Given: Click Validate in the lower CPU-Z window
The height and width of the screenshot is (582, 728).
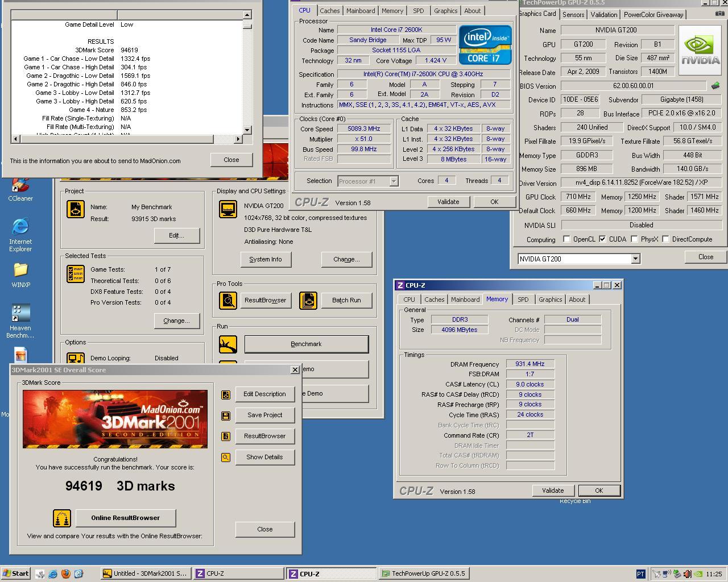Looking at the screenshot, I should click(553, 490).
